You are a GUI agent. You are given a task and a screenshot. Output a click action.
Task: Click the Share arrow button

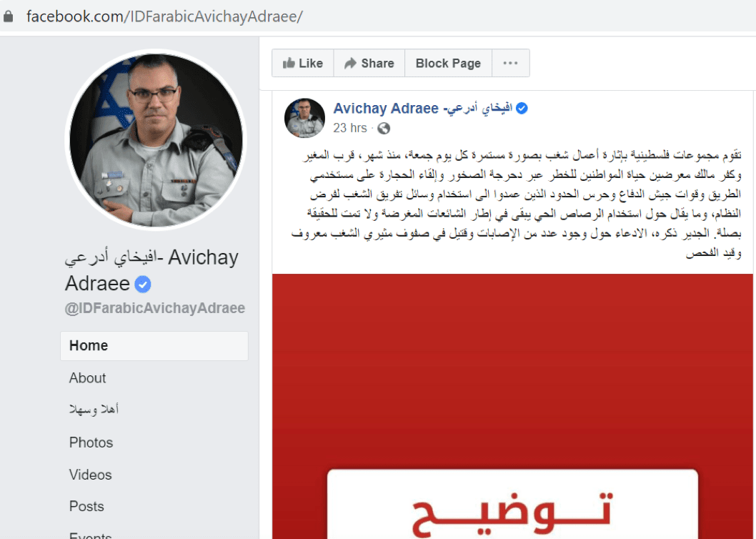point(369,63)
